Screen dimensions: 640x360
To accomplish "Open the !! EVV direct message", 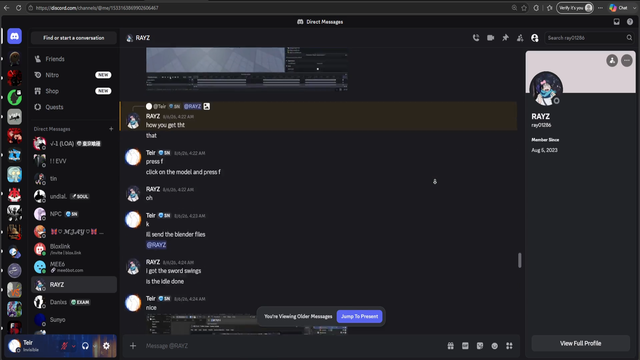I will [74, 161].
